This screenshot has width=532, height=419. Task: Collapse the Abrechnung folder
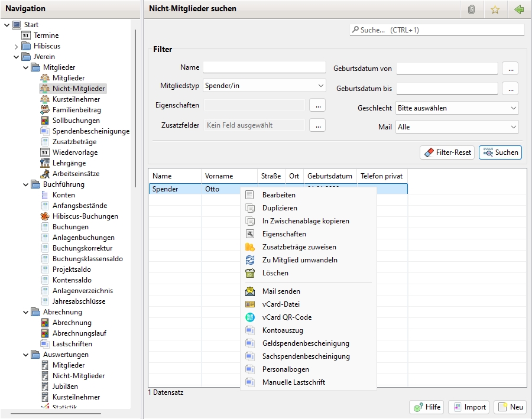26,312
